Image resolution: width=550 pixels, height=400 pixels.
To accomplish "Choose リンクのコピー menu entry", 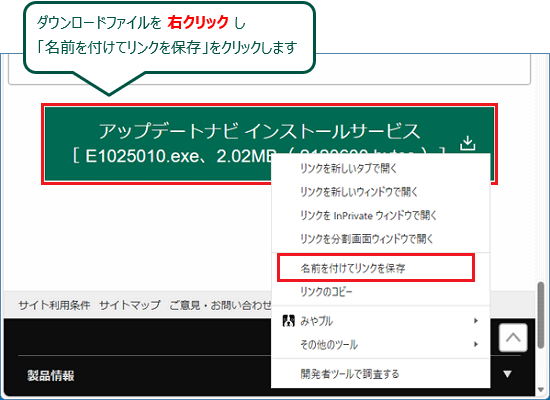I will [x=381, y=292].
